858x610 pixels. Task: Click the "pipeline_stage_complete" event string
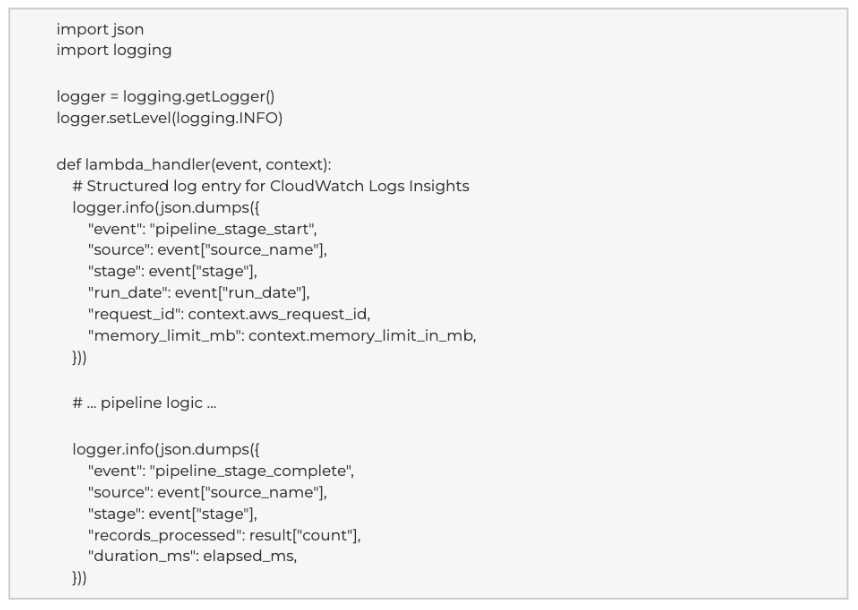pyautogui.click(x=251, y=471)
